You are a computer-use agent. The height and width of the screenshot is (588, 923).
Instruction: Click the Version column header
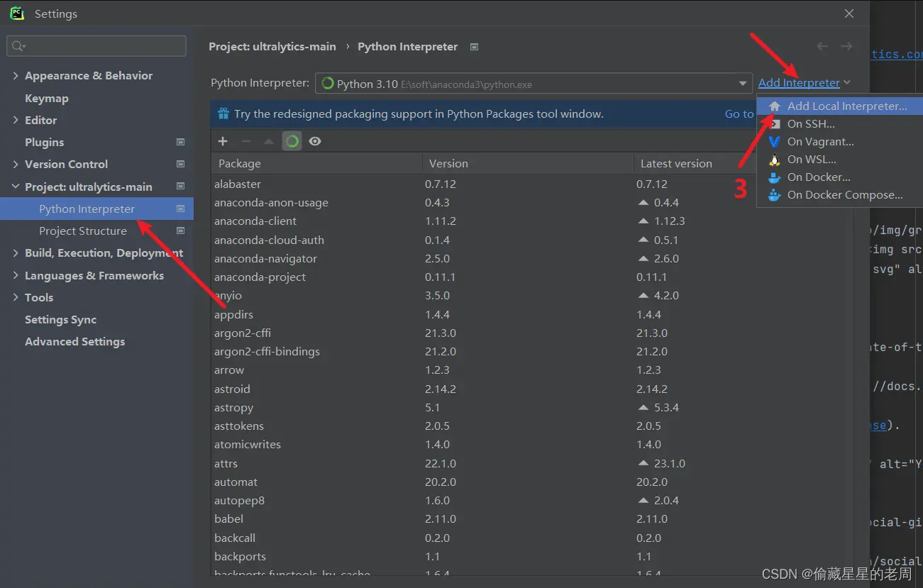pyautogui.click(x=528, y=163)
